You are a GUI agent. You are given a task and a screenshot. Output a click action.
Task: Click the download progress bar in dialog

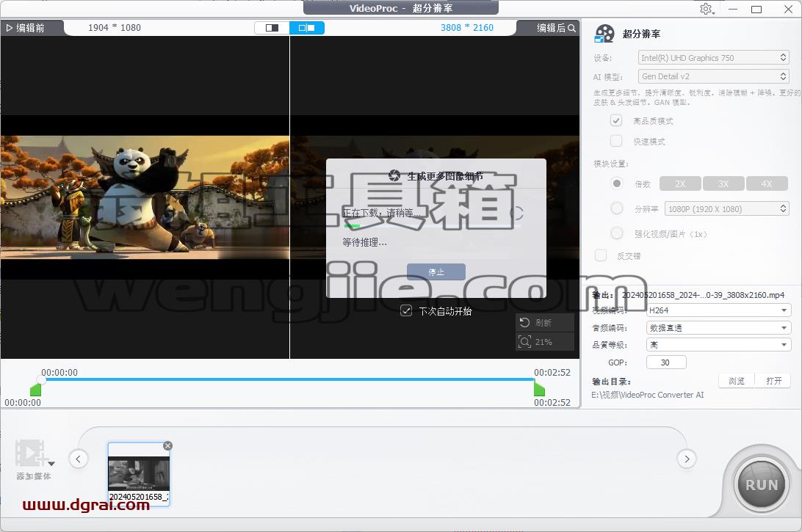click(432, 225)
